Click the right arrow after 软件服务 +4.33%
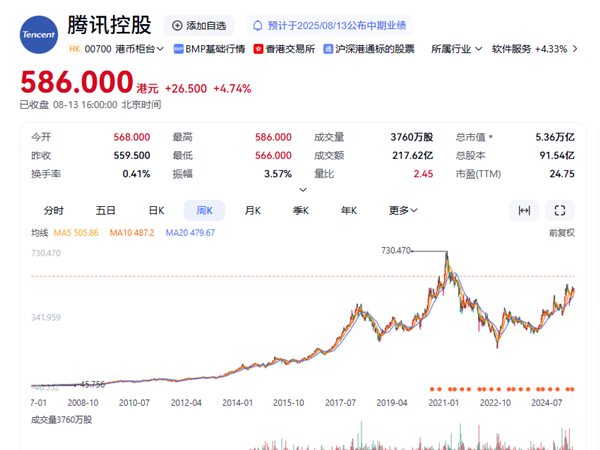Image resolution: width=600 pixels, height=450 pixels. (575, 49)
